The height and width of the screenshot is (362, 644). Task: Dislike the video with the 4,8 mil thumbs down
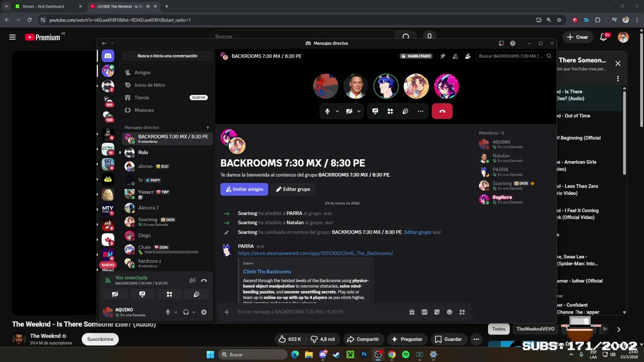click(x=323, y=339)
